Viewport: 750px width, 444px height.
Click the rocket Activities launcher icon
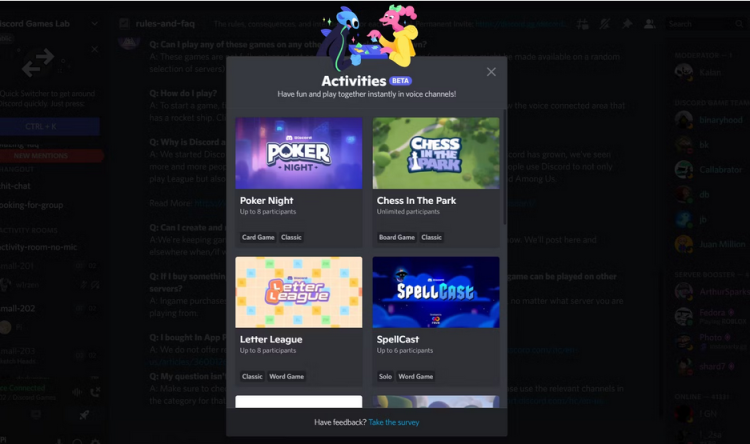[x=84, y=414]
